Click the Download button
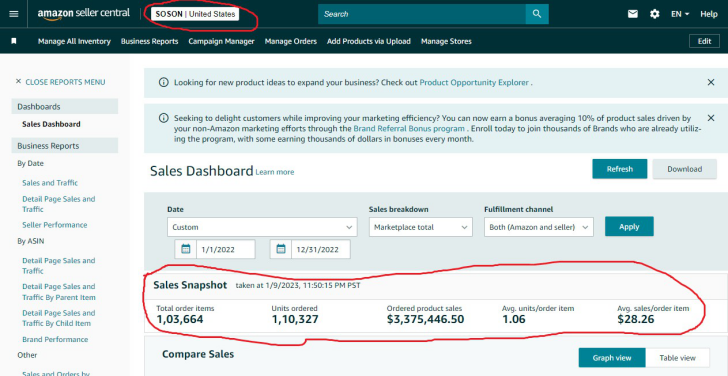 pyautogui.click(x=685, y=169)
